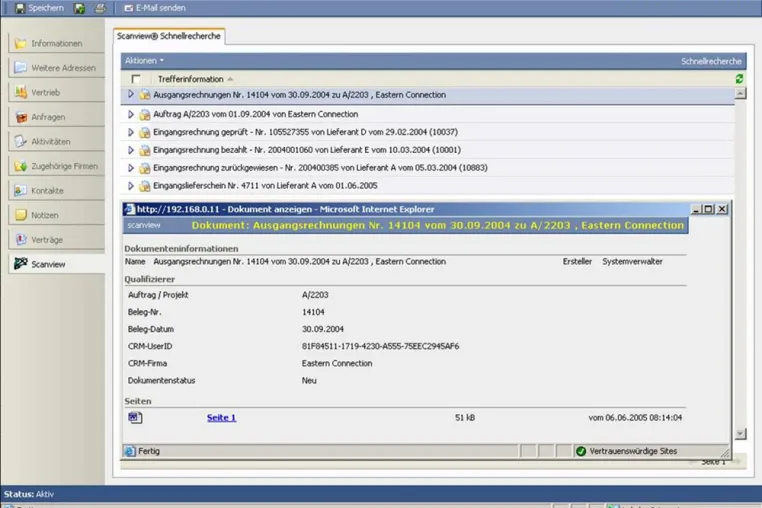
Task: Click the CRM-Firma value Eastern Connection
Action: coord(337,363)
